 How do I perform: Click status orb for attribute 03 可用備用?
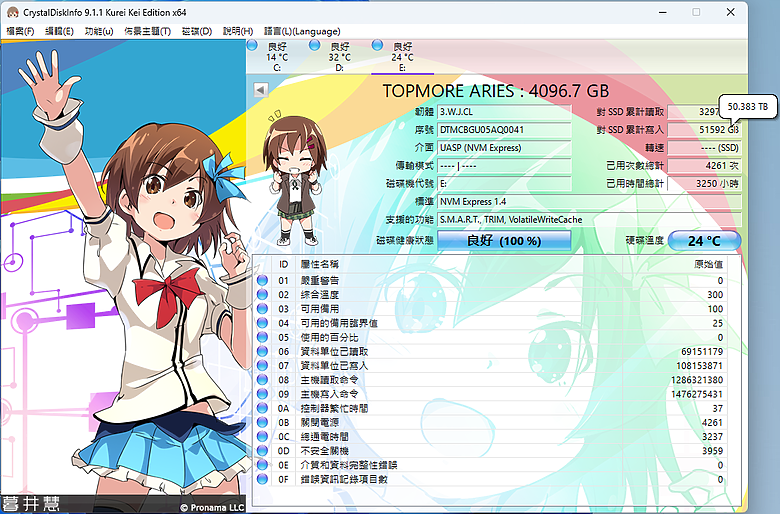[x=262, y=308]
